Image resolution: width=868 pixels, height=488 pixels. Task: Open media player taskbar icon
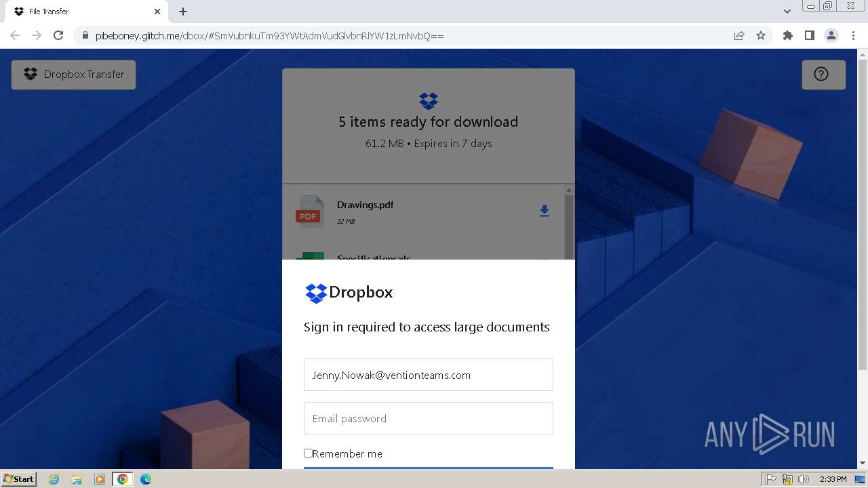click(x=100, y=479)
